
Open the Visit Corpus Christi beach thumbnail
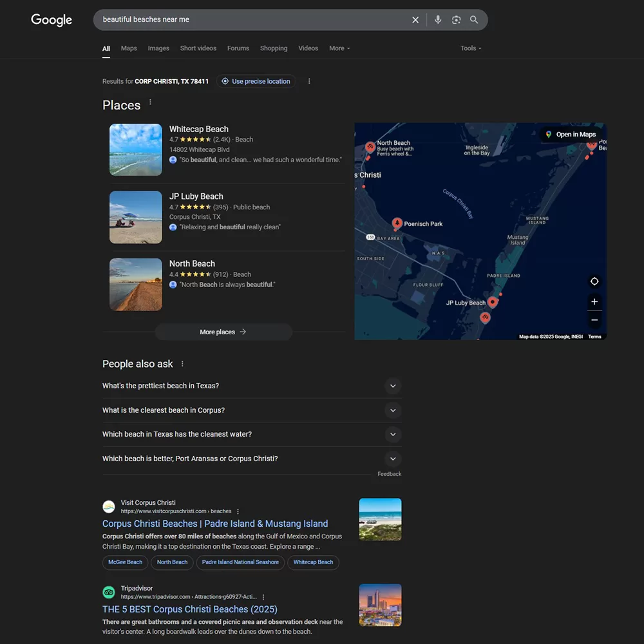click(x=380, y=520)
